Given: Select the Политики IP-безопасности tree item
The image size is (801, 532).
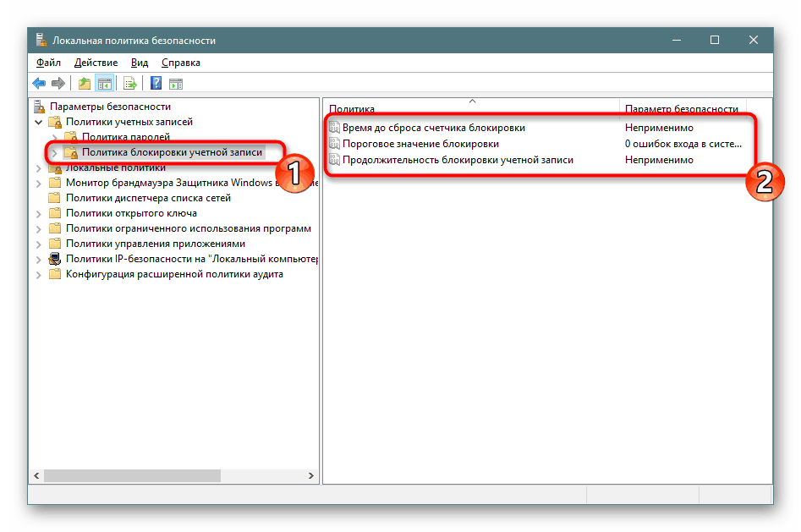Looking at the screenshot, I should [x=191, y=259].
